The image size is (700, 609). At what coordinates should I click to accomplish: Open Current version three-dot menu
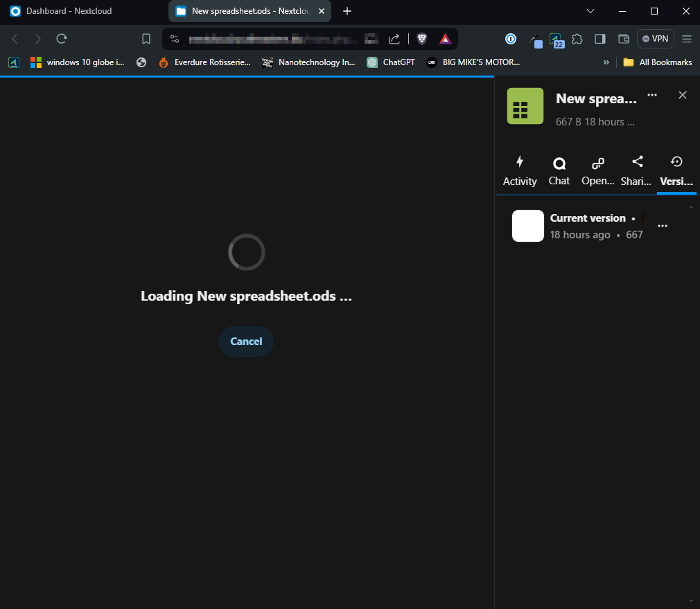click(x=663, y=226)
